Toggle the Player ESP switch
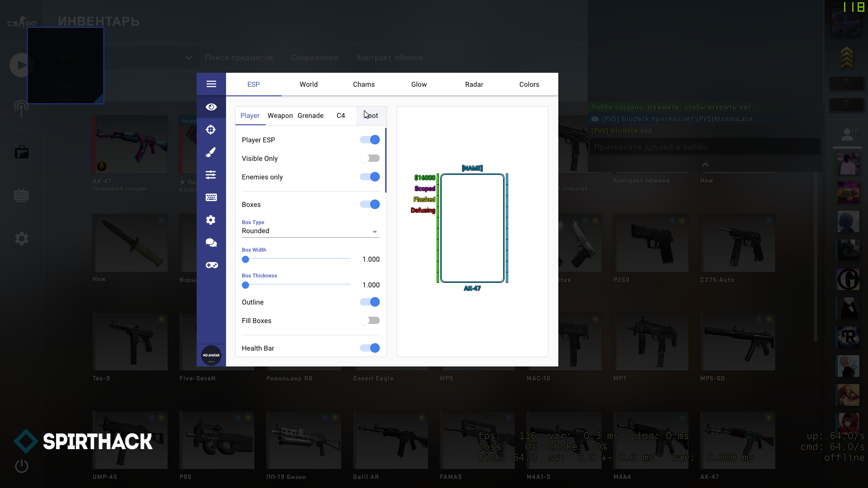 pyautogui.click(x=370, y=140)
